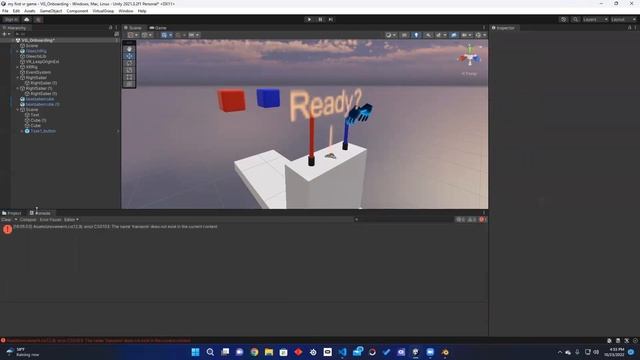Toggle error message count in Console
This screenshot has height=360, width=640.
point(482,220)
